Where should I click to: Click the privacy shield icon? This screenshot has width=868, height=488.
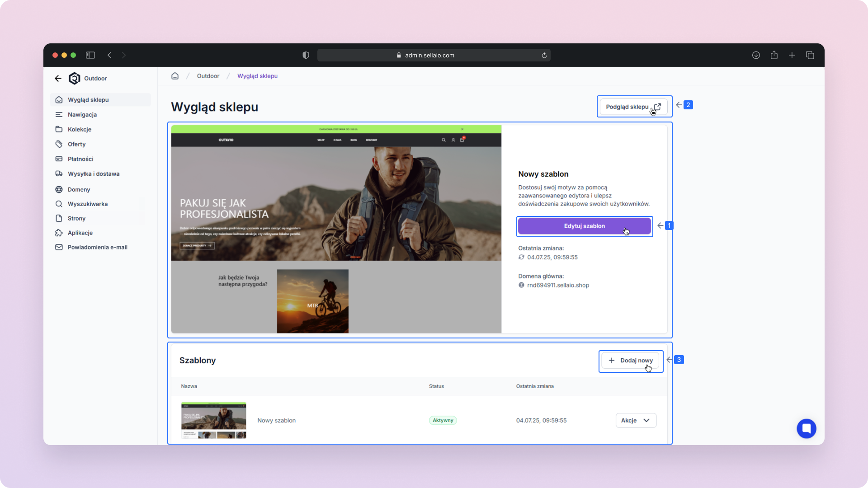pos(306,55)
